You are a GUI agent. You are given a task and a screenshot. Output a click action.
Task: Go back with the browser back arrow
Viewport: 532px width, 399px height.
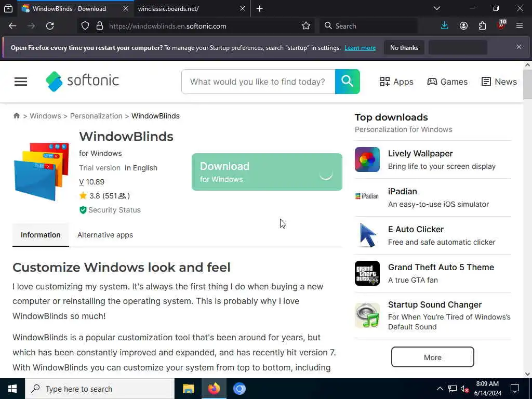point(12,26)
